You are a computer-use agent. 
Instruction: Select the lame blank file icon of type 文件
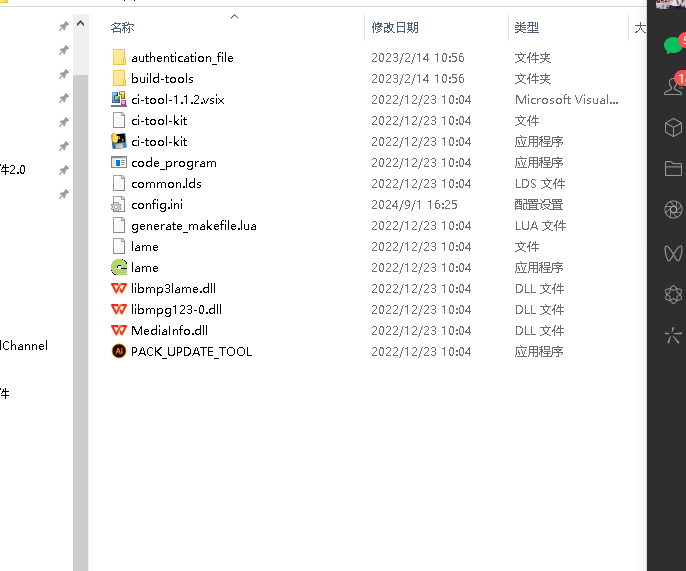[x=119, y=246]
